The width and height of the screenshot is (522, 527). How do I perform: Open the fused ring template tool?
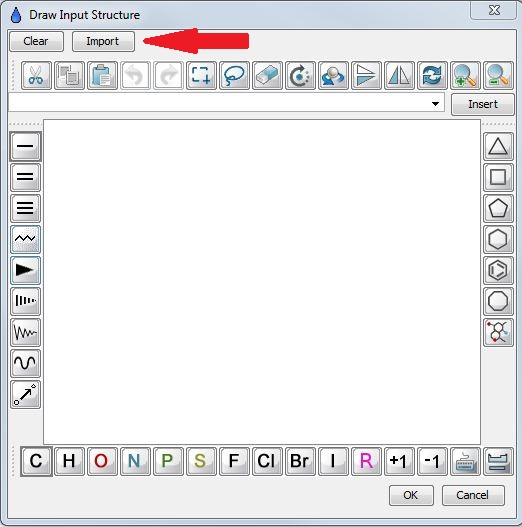click(498, 332)
